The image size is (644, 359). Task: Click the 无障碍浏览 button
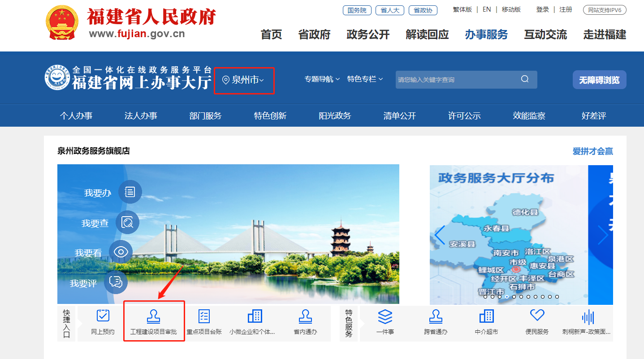tap(599, 80)
